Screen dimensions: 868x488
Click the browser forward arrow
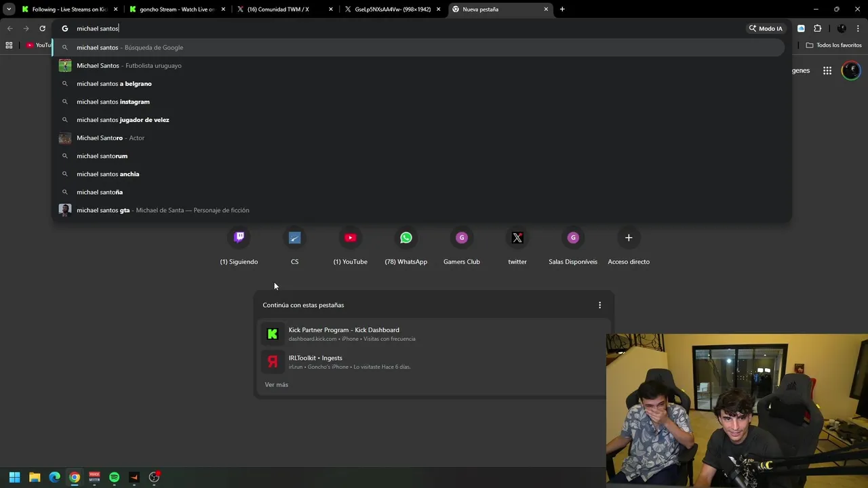26,28
